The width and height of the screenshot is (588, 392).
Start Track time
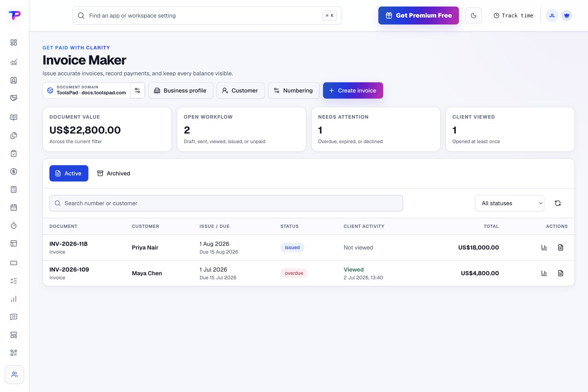(513, 16)
